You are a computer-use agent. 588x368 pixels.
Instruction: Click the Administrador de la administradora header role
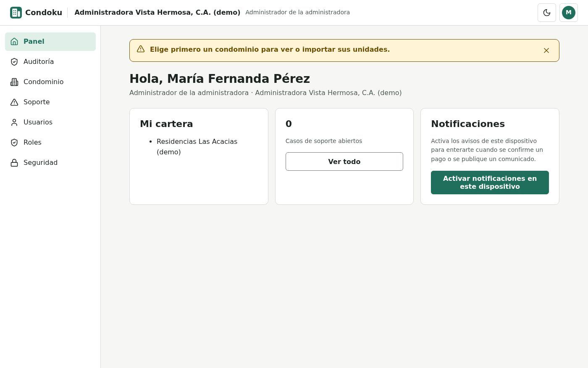click(x=298, y=13)
